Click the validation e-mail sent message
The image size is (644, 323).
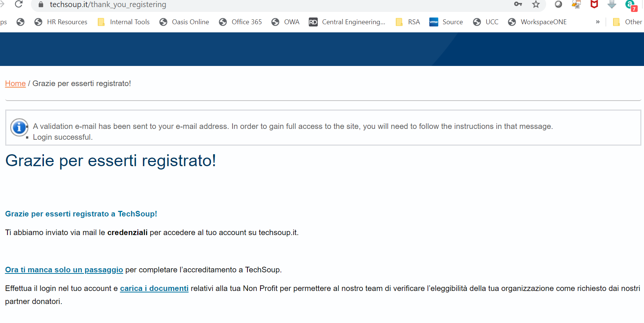(x=293, y=126)
